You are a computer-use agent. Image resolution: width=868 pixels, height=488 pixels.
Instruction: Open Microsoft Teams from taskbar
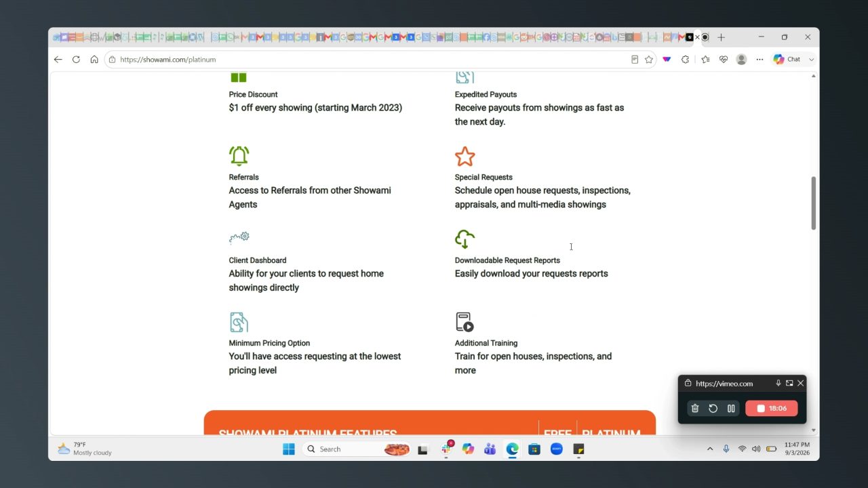[x=490, y=449]
